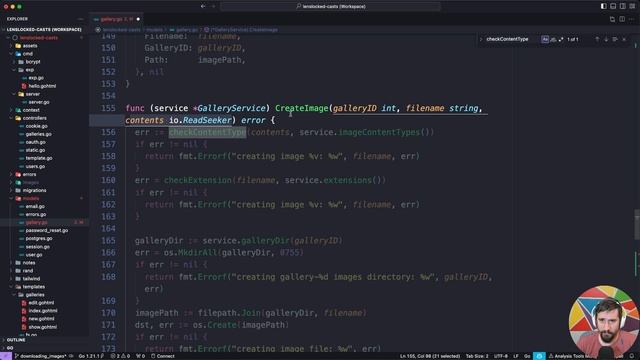Click Connect in status bar
This screenshot has height=360, width=640.
[163, 356]
